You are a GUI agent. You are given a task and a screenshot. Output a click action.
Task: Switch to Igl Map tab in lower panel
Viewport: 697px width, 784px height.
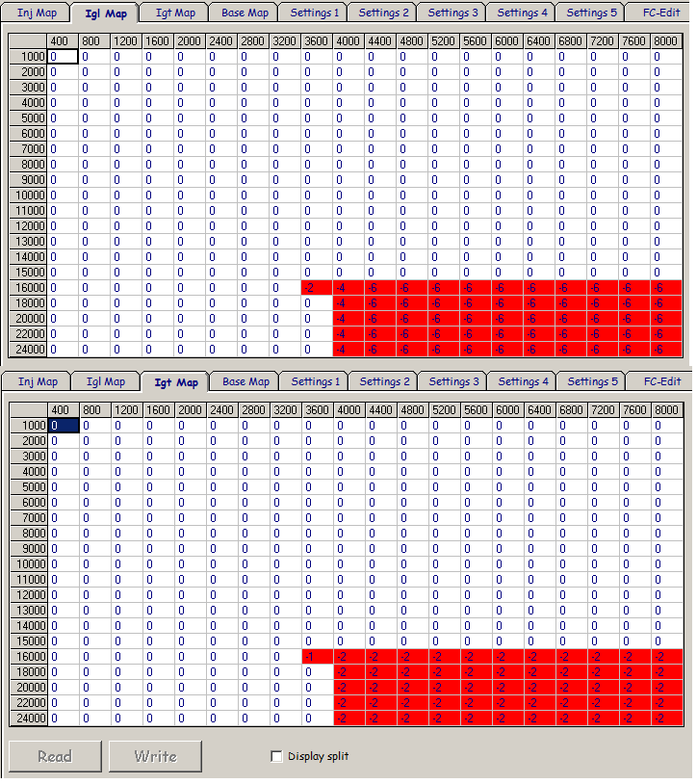[106, 381]
